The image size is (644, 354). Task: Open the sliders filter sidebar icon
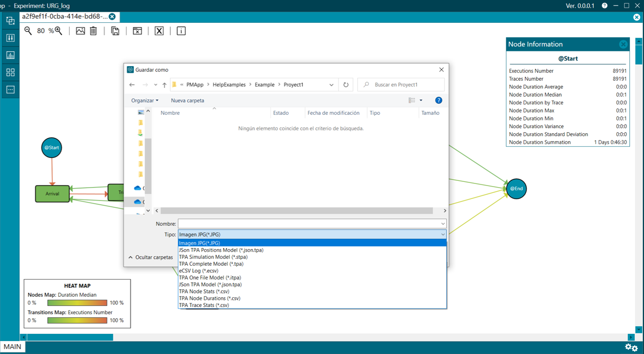coord(10,38)
